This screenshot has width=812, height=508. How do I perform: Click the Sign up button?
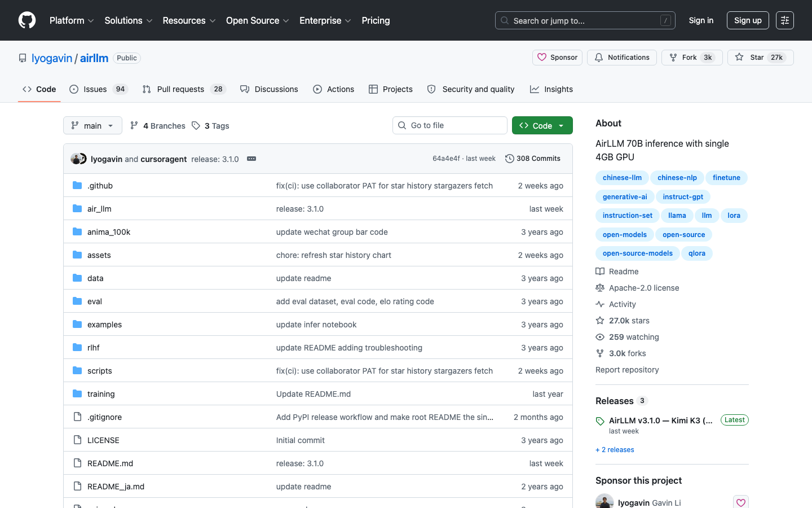(x=748, y=20)
